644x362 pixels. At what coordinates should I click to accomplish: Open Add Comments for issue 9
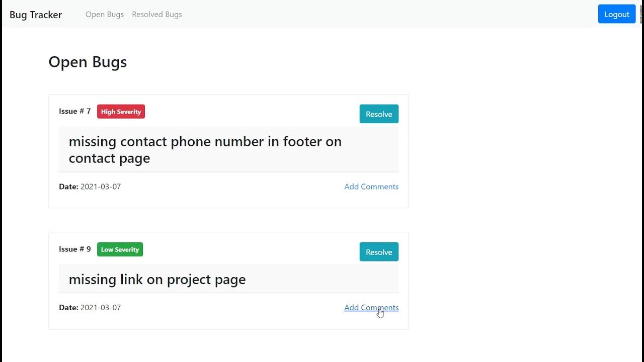point(371,308)
